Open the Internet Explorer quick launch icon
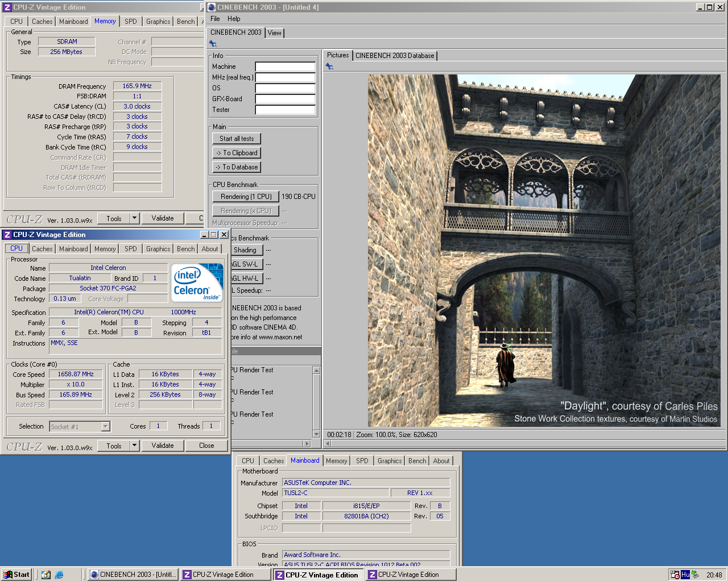Screen dimensions: 728x582 [x=59, y=575]
